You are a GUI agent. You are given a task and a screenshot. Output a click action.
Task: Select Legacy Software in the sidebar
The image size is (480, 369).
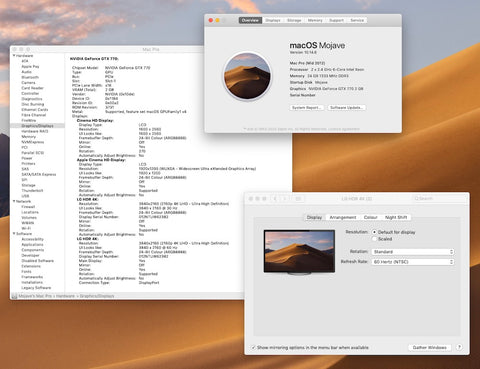coord(36,288)
